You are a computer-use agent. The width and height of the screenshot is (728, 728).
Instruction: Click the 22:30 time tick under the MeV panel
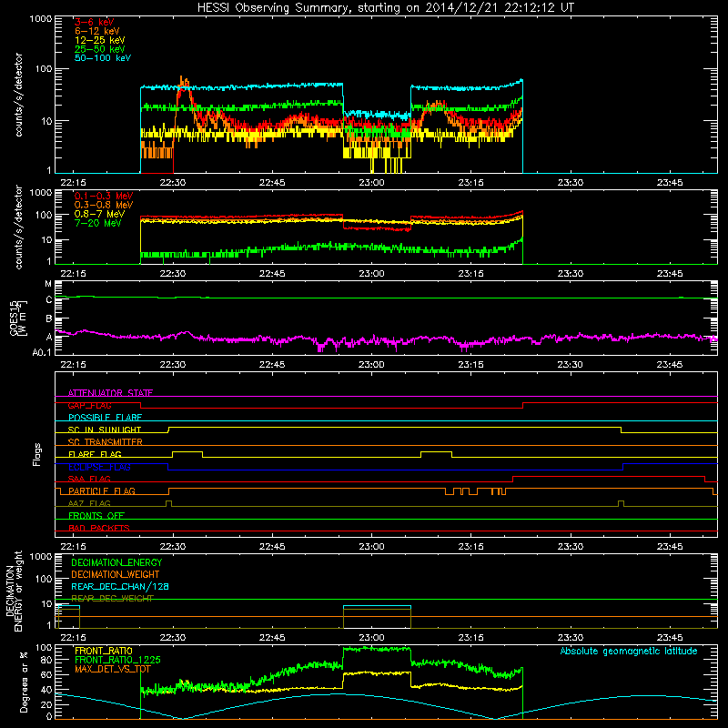[x=173, y=274]
